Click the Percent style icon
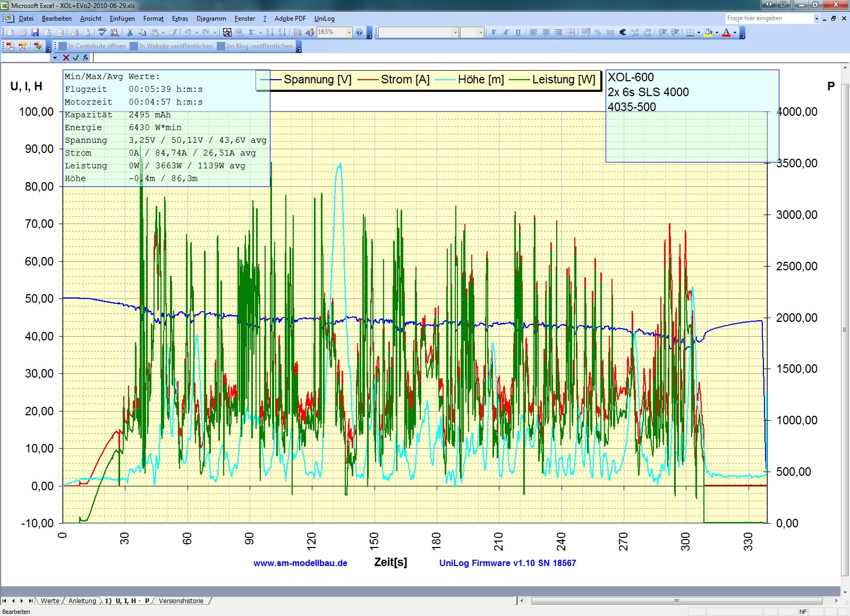Screen dimensions: 850x616 point(598,32)
